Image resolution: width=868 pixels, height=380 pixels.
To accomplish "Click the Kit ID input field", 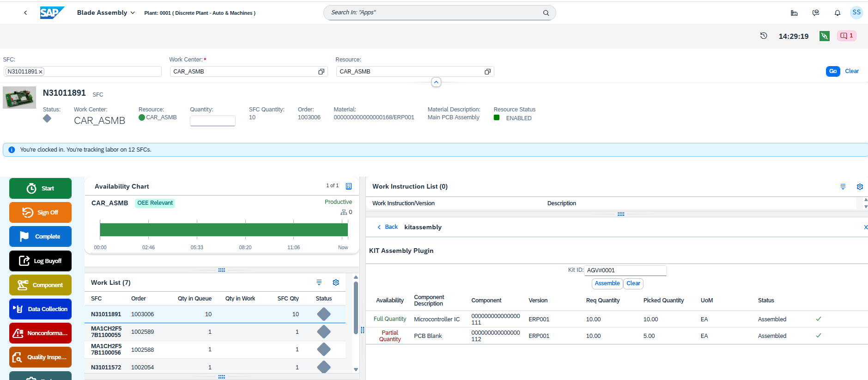I will tap(625, 270).
